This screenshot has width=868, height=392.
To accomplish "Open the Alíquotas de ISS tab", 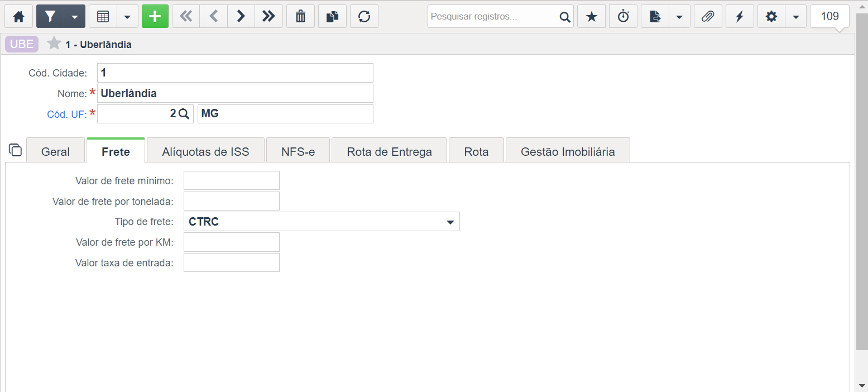I will [205, 151].
